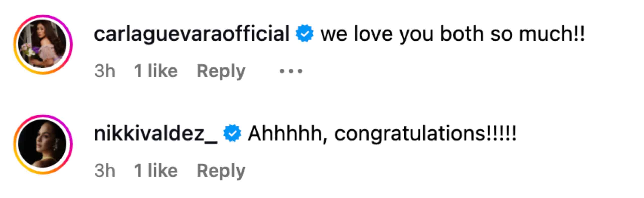Click the 3h timestamp under carlaguevaraofficial's comment

point(105,71)
